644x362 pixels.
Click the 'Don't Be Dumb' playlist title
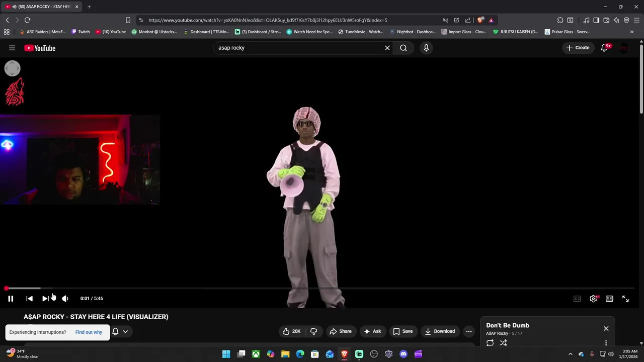point(508,325)
